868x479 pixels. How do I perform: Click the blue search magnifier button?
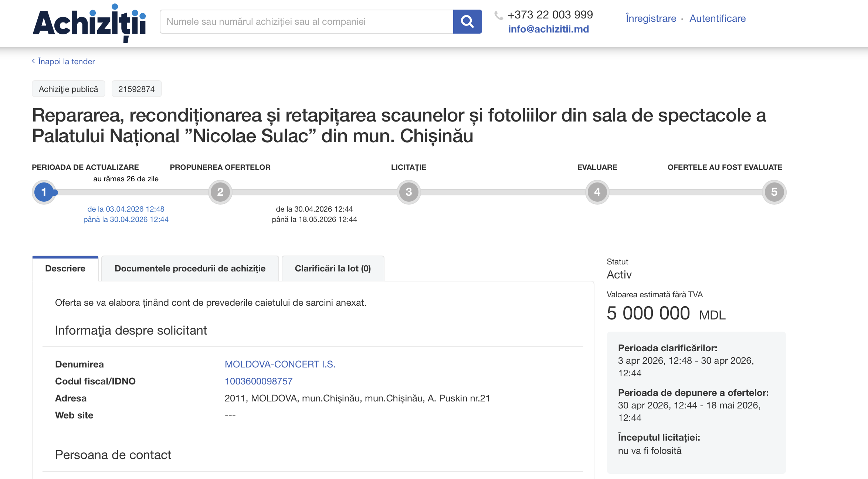click(467, 21)
